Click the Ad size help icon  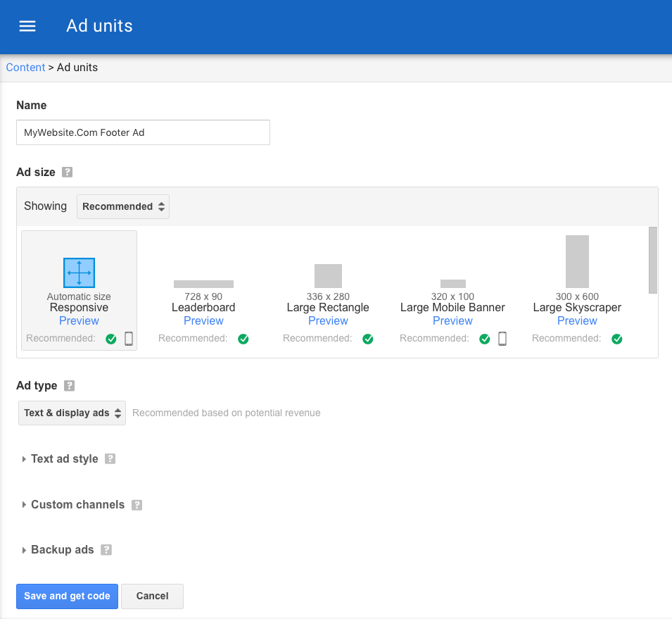pyautogui.click(x=68, y=172)
